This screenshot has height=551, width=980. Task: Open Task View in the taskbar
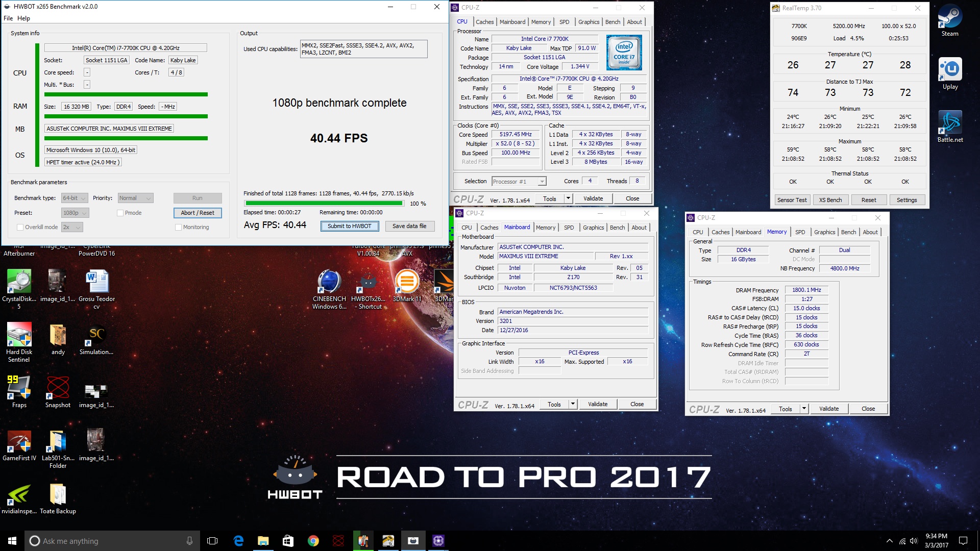pos(212,541)
